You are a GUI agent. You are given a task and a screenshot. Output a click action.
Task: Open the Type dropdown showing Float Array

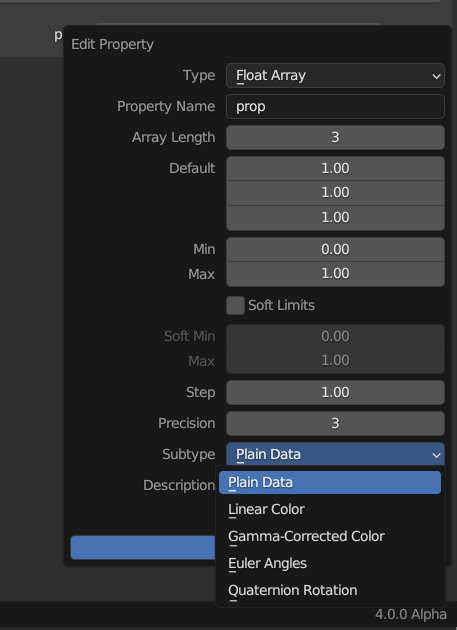pyautogui.click(x=335, y=76)
